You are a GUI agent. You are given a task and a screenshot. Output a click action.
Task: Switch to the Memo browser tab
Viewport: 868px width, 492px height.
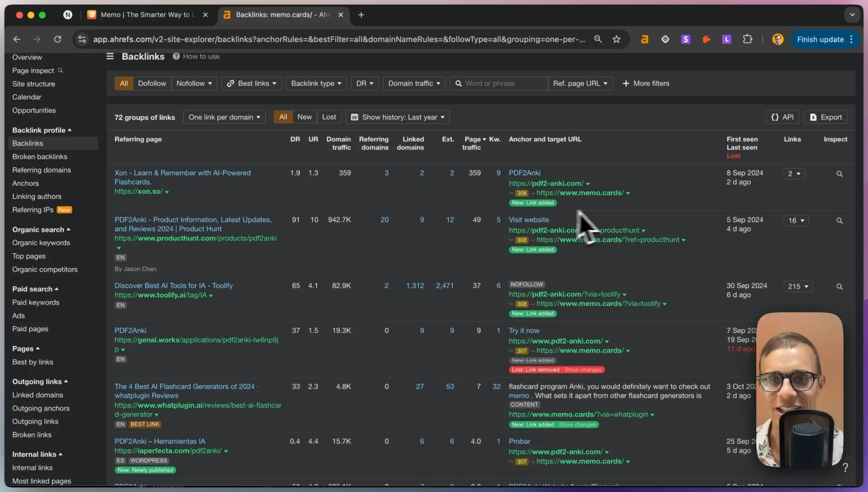pos(147,15)
